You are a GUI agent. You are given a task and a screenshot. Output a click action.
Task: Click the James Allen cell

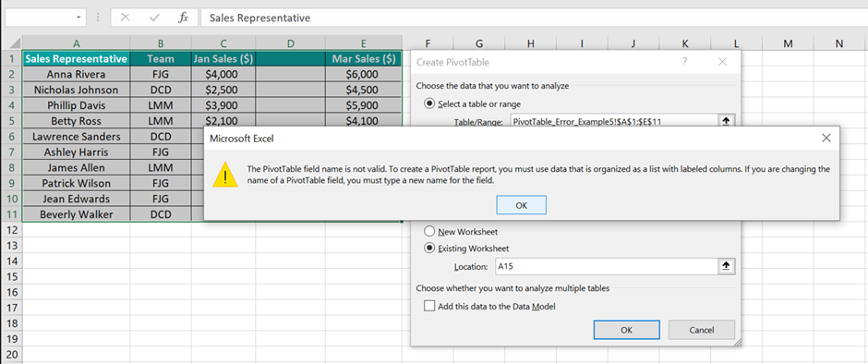tap(77, 167)
